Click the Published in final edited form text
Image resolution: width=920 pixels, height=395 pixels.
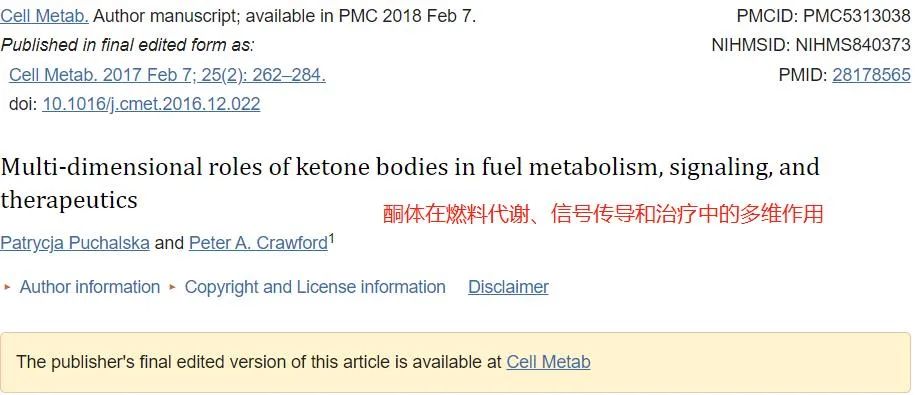pos(128,45)
